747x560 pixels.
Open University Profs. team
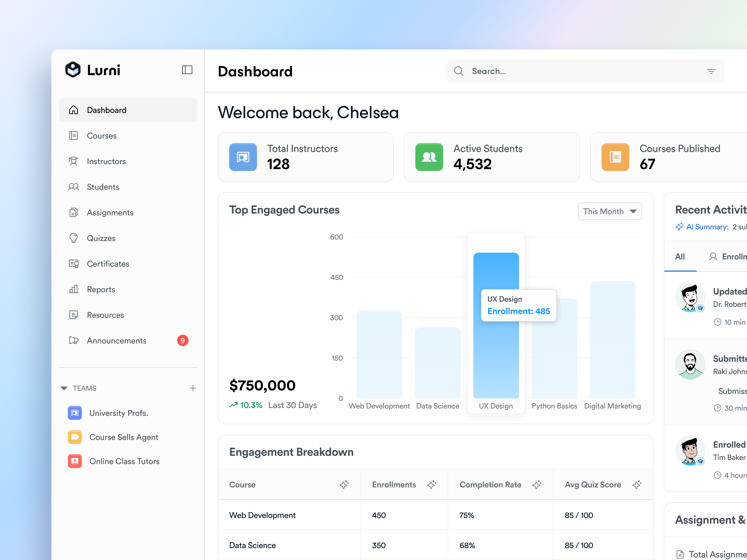click(128, 413)
